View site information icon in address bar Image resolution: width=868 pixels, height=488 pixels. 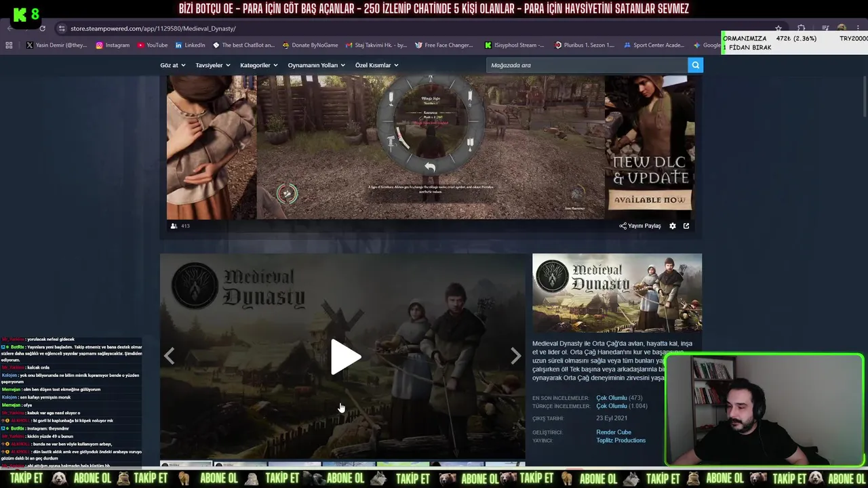point(62,28)
